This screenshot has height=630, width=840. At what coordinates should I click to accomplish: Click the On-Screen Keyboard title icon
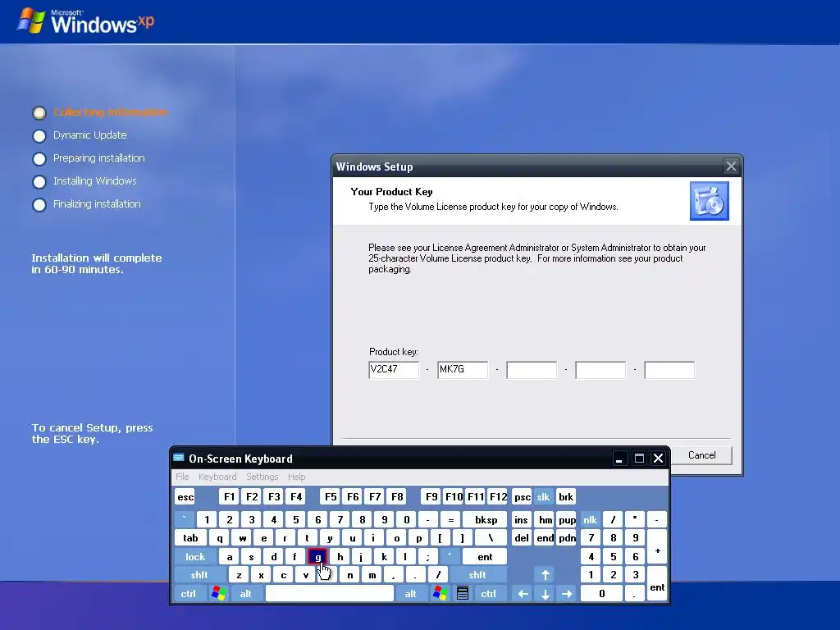tap(179, 458)
